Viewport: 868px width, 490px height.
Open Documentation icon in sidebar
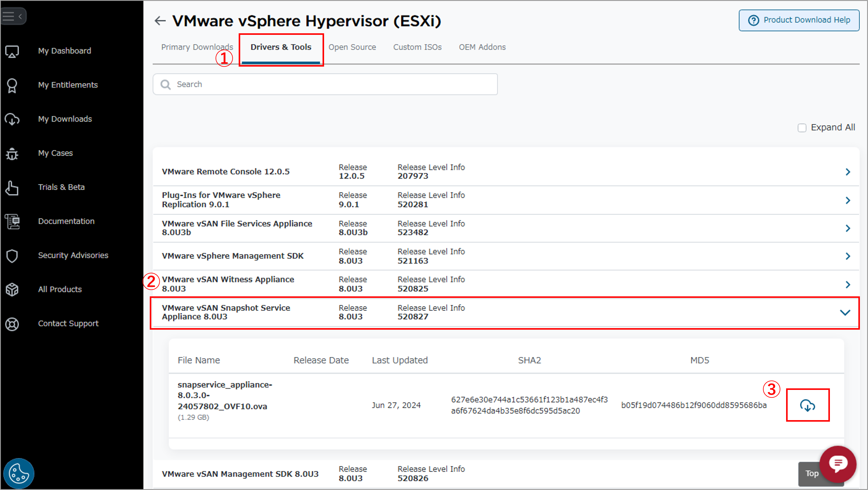[x=12, y=221]
